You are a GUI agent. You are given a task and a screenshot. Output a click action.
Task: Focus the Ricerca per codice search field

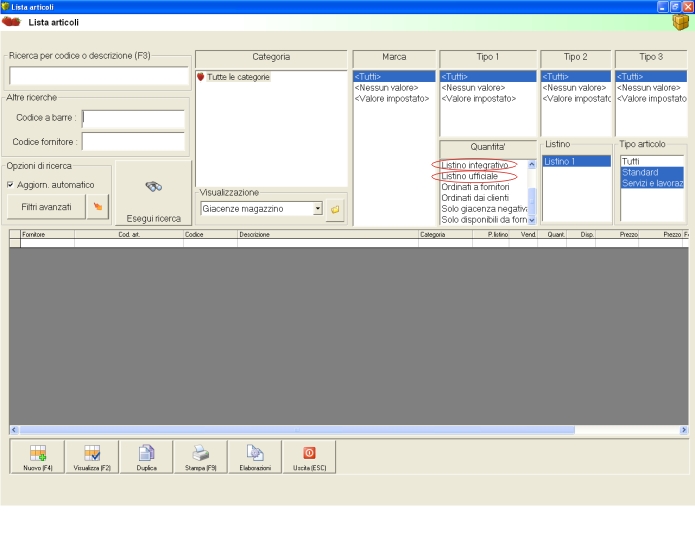click(99, 75)
